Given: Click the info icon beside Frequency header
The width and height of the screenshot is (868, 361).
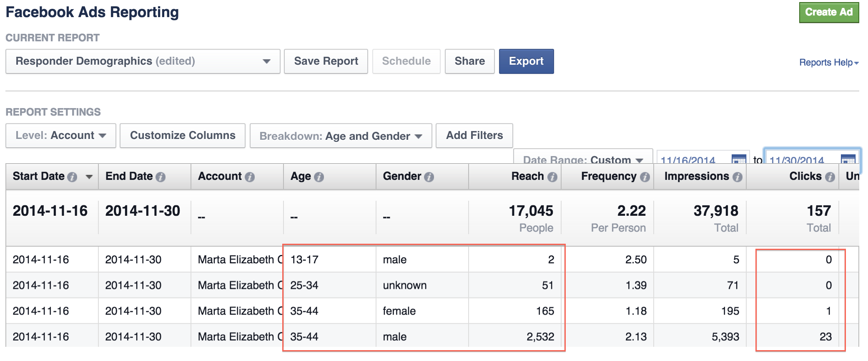Looking at the screenshot, I should (645, 177).
